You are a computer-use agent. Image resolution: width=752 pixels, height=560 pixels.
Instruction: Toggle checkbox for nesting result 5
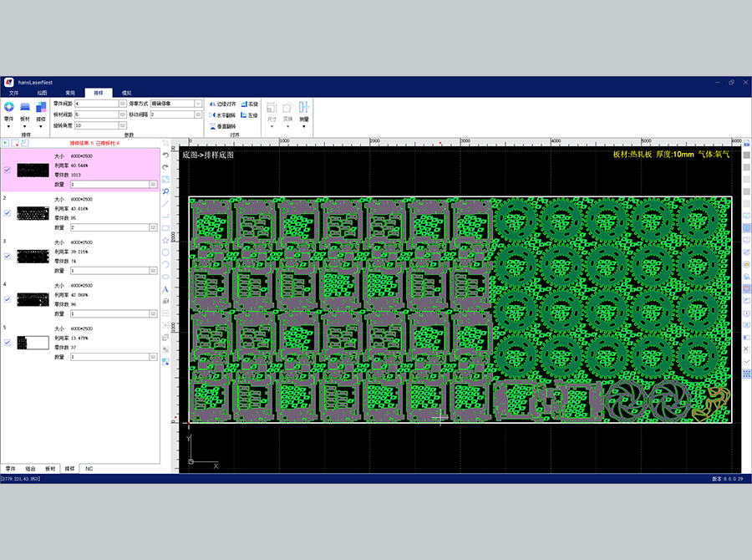(8, 343)
